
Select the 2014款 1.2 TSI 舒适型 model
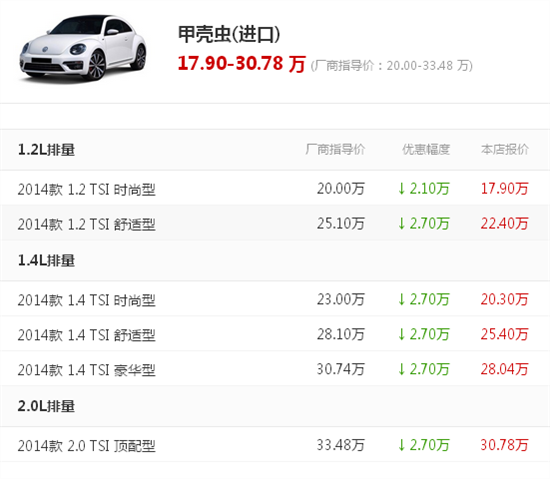87,224
